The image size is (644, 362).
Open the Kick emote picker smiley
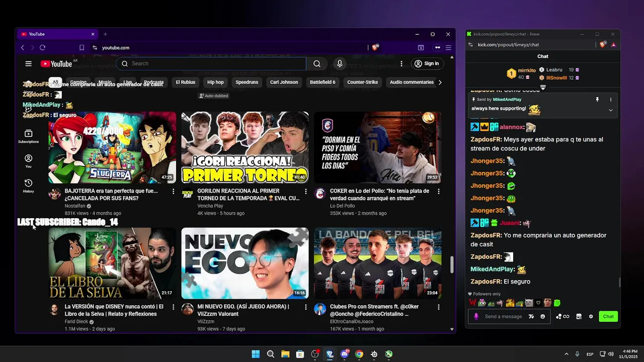[x=542, y=316]
